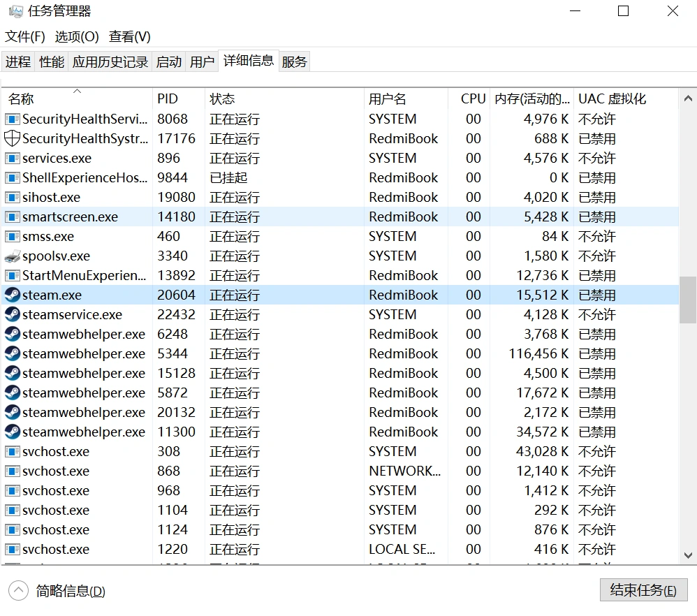Image resolution: width=697 pixels, height=616 pixels.
Task: Click the 简略信息(D) link text
Action: pos(71,592)
